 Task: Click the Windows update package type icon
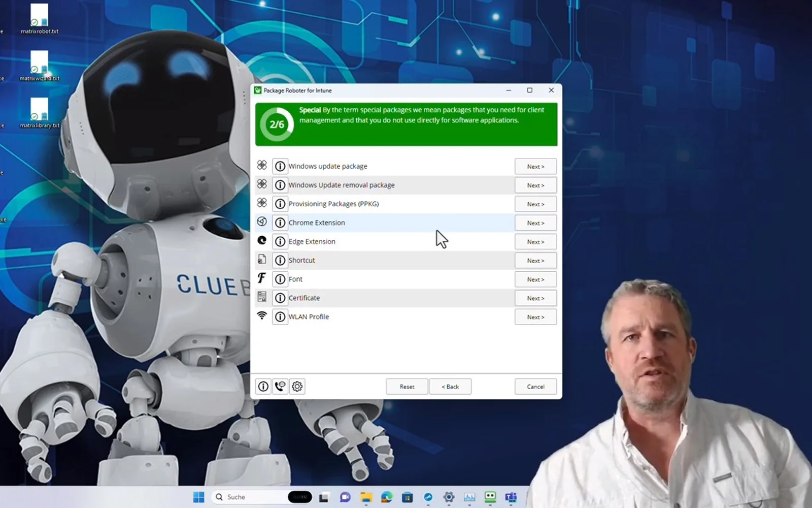click(x=262, y=165)
